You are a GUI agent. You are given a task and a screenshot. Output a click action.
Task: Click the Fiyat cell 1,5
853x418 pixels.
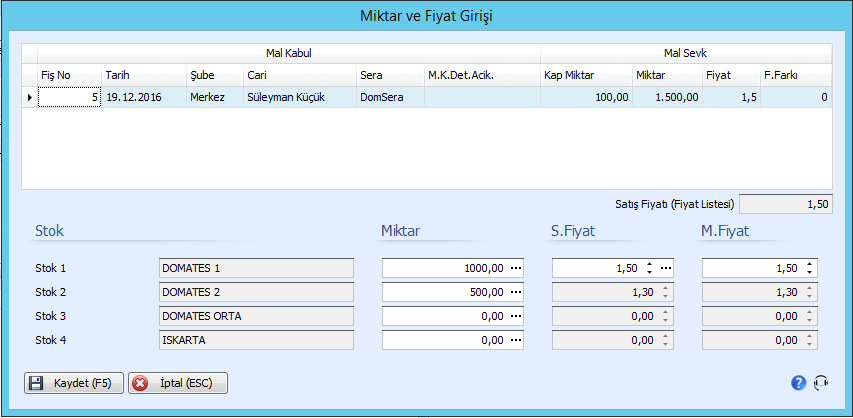[731, 97]
